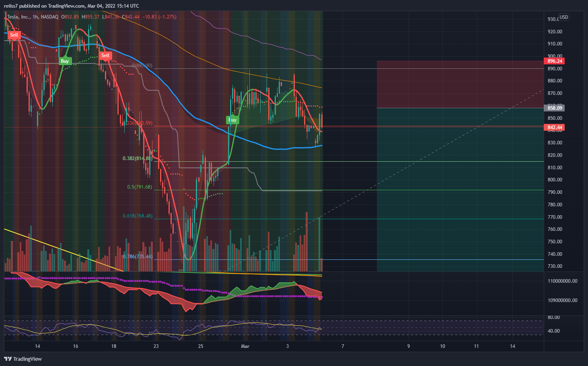Click the C842.44 close value

click(x=130, y=17)
